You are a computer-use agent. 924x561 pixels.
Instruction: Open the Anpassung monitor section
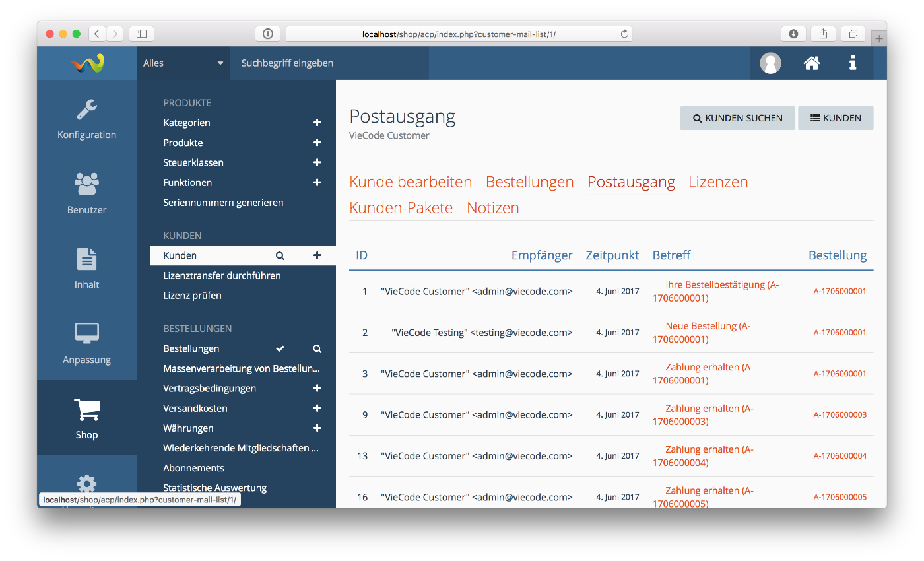pos(86,343)
